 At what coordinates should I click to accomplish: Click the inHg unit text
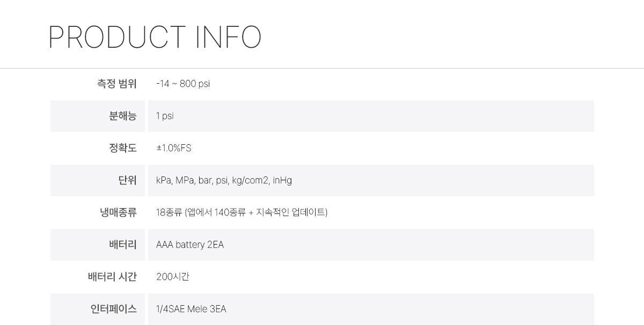tap(282, 180)
